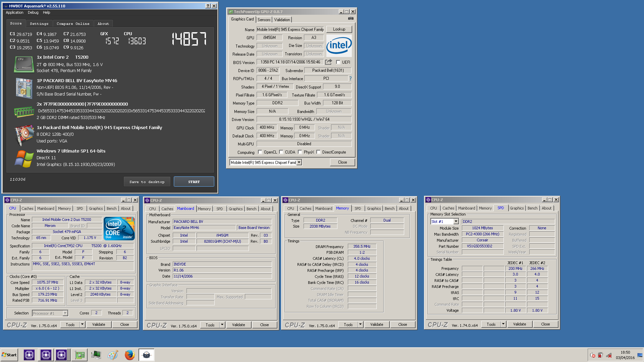Open the Windows Start button
The width and height of the screenshot is (644, 362).
coord(9,355)
